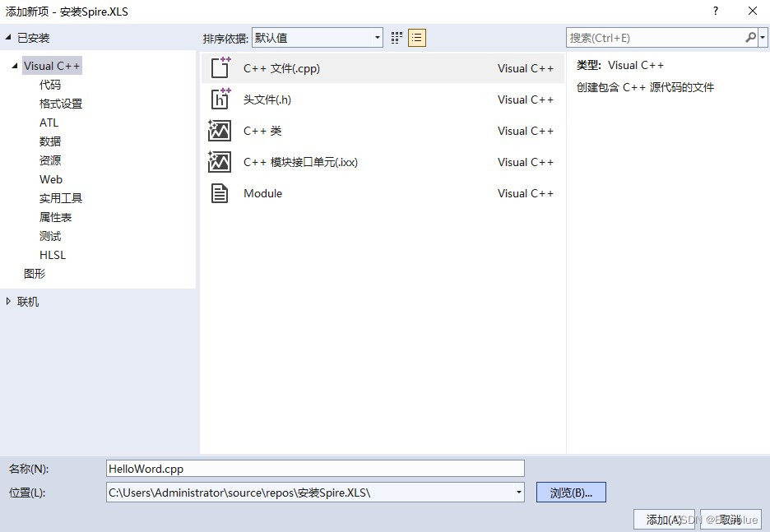Image resolution: width=770 pixels, height=532 pixels.
Task: Select the C++ 文件(.cpp) file icon
Action: (x=220, y=67)
